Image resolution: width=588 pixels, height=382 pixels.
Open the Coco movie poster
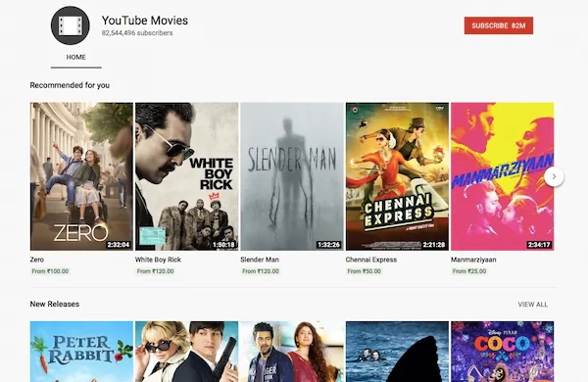[x=502, y=352]
